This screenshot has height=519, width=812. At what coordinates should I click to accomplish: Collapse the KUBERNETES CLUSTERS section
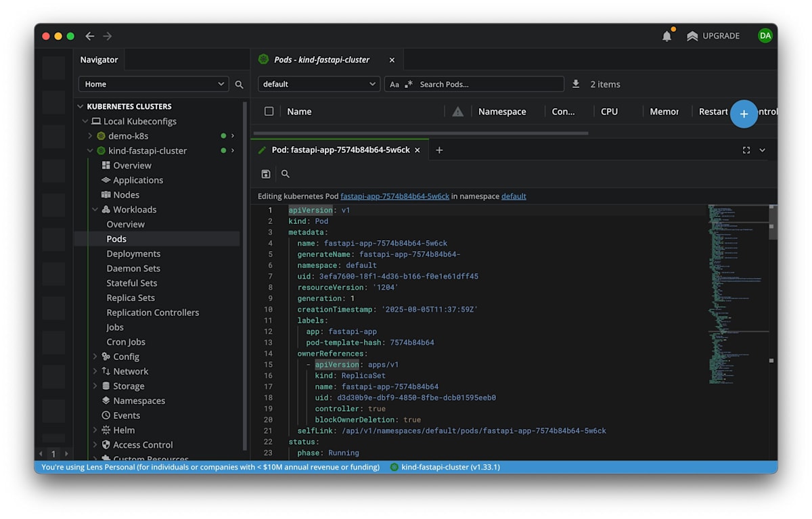coord(81,106)
